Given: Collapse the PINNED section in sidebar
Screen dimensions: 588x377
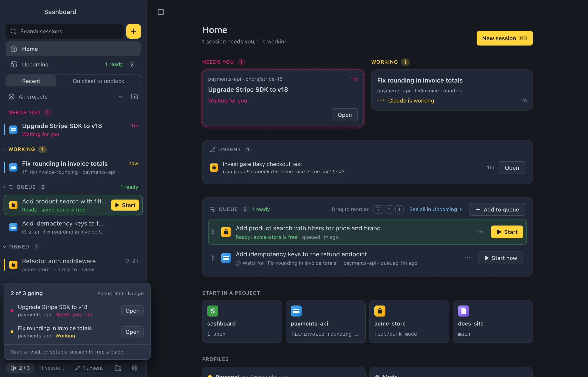Looking at the screenshot, I should [4, 247].
